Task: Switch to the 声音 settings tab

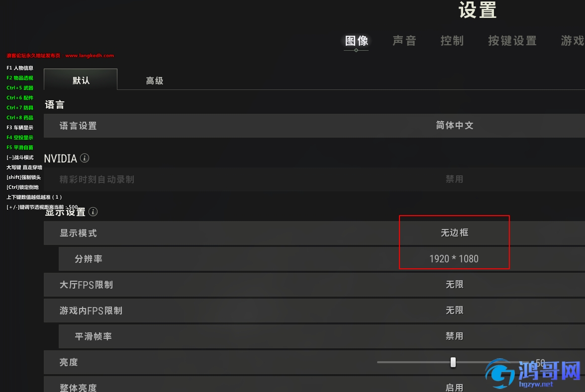Action: pyautogui.click(x=404, y=41)
